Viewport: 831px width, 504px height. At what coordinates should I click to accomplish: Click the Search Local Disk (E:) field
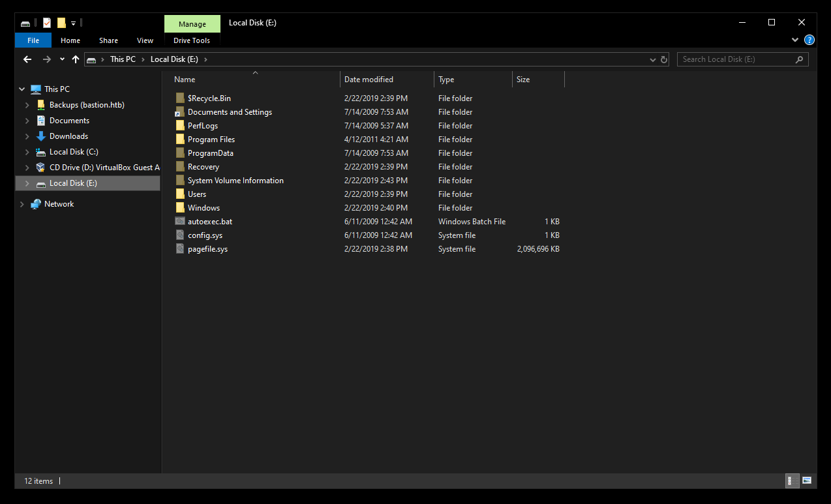tap(736, 59)
